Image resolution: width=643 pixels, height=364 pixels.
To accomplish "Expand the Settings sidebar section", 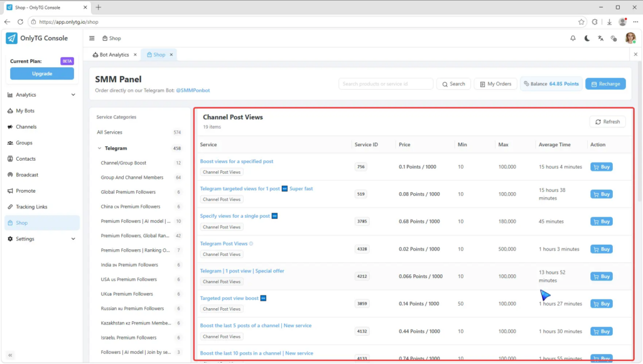I will tap(42, 238).
